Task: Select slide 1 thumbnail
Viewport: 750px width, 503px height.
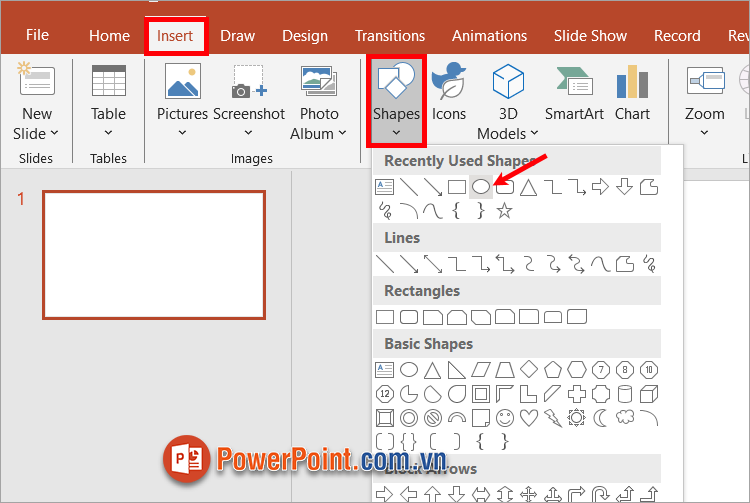Action: [x=154, y=255]
